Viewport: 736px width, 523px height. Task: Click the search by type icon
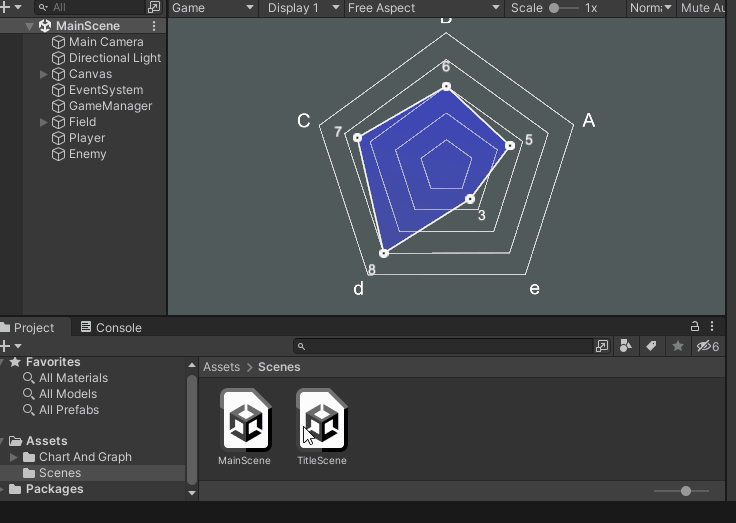(625, 346)
